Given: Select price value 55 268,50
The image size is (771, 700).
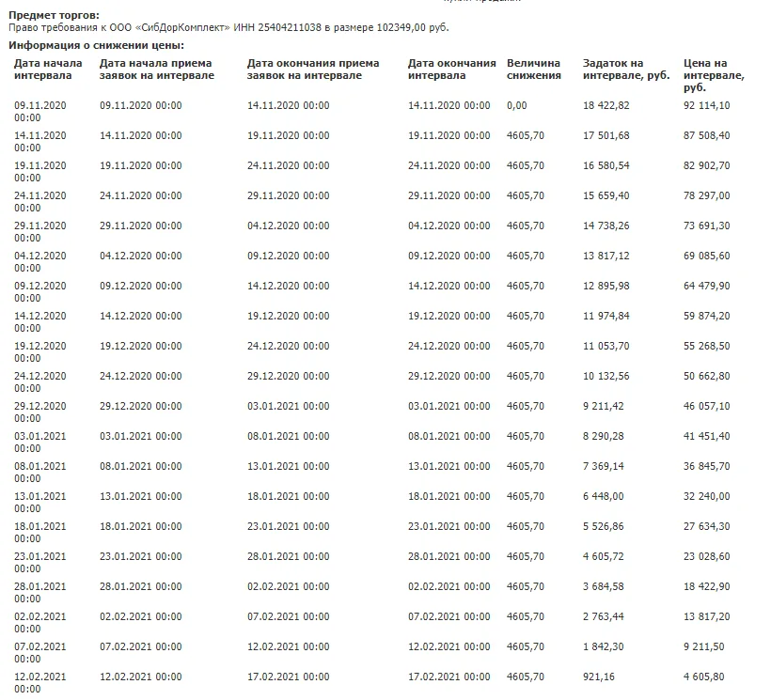Looking at the screenshot, I should coord(706,346).
